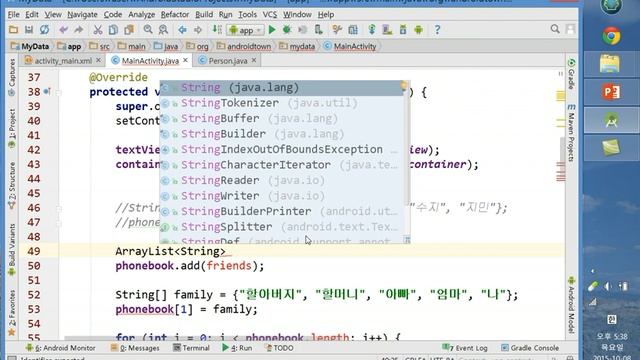Screen dimensions: 640x360
Task: Click the Search Everywhere magnifier
Action: tap(555, 29)
